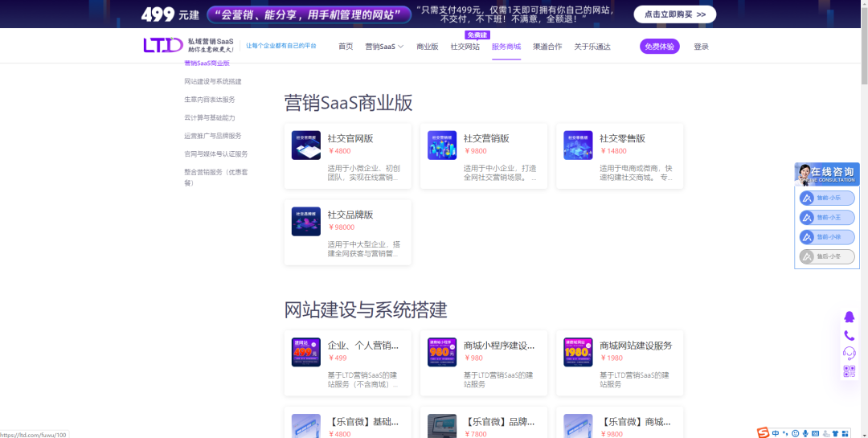
Task: Chat with 售前-小王 in the online consultation panel
Action: coord(827,218)
